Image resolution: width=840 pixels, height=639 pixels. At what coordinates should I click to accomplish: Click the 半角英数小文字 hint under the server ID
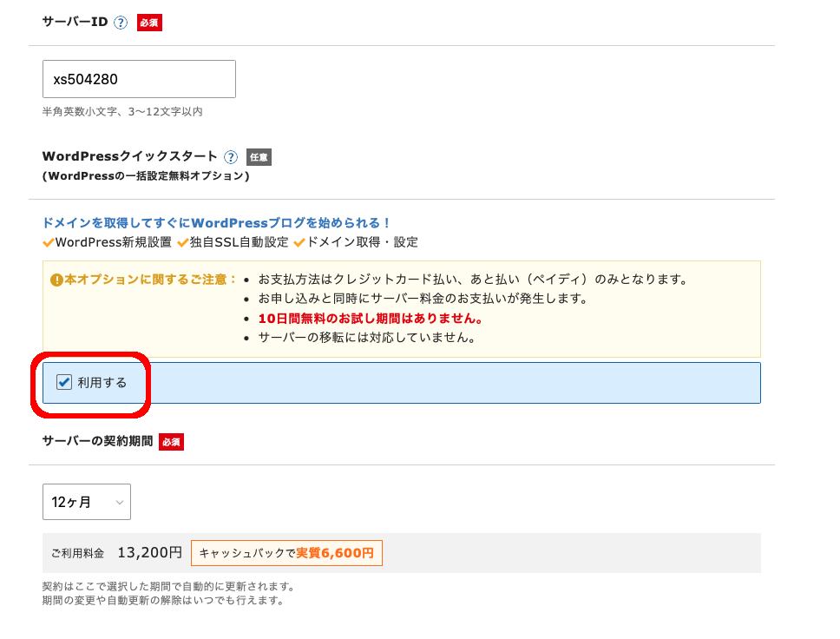(x=122, y=112)
